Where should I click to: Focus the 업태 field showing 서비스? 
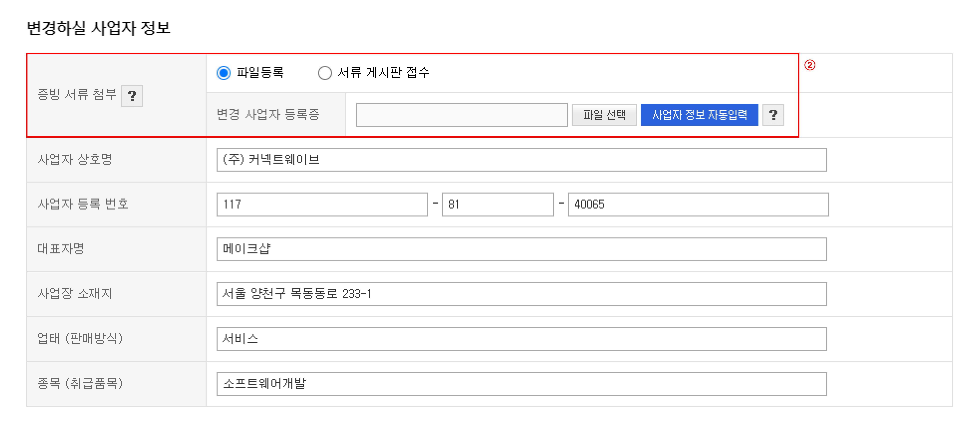point(521,339)
